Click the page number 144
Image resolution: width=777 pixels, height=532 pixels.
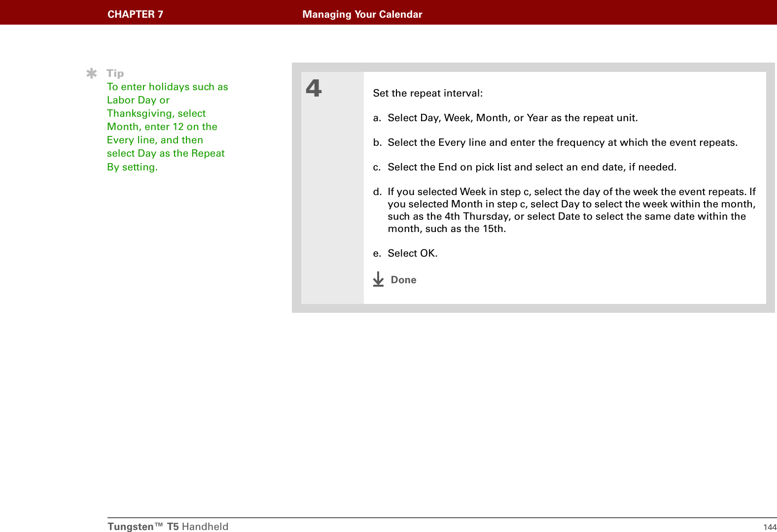(770, 527)
